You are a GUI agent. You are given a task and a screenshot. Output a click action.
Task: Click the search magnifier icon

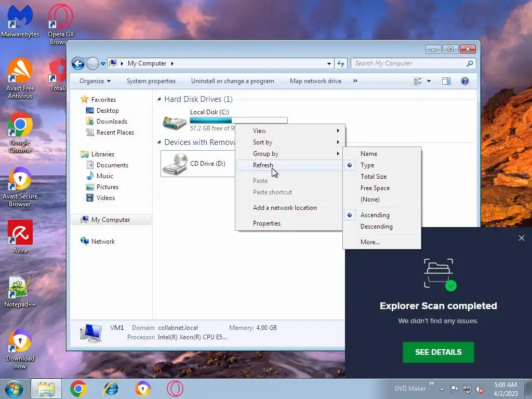(470, 63)
